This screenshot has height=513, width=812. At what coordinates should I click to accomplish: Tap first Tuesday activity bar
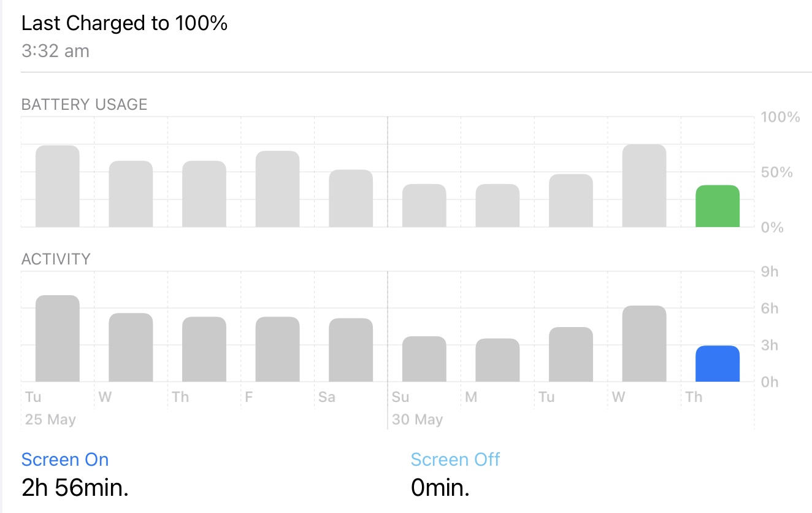(x=58, y=339)
